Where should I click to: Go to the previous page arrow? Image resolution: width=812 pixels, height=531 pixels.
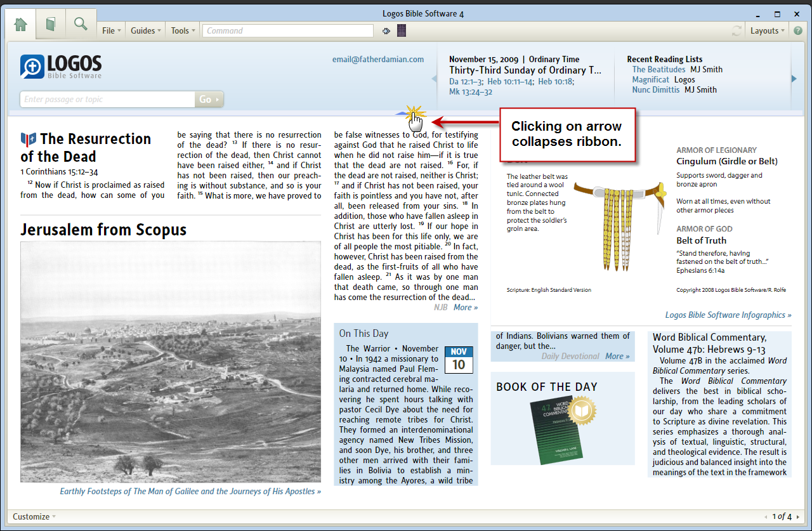coord(766,517)
